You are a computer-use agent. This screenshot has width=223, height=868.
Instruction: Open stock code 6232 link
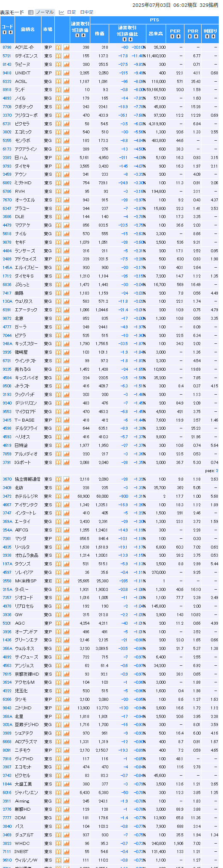pos(7,81)
